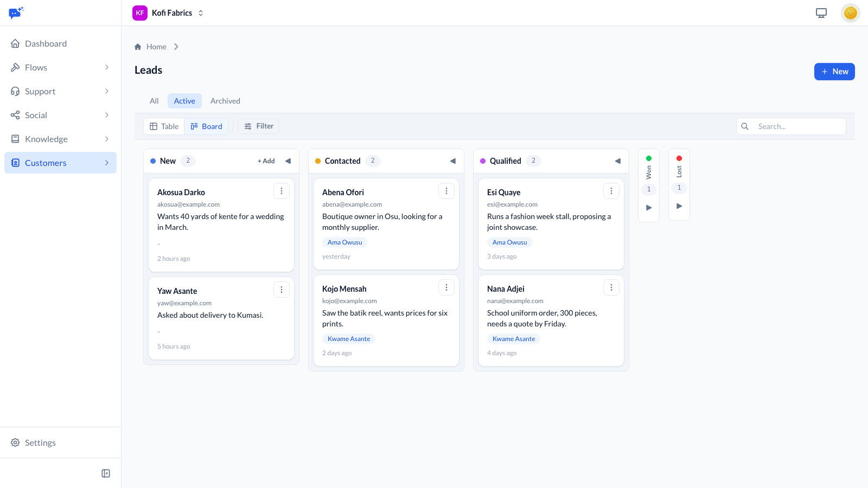Open Settings in the sidebar

coord(60,442)
